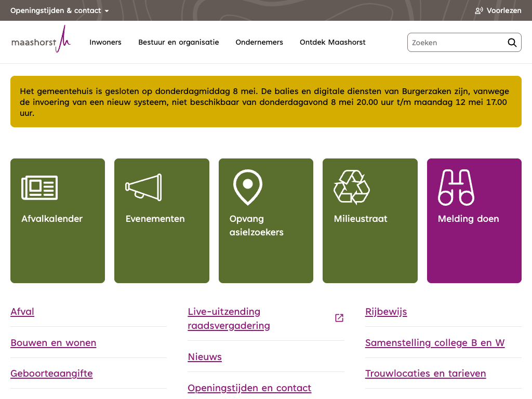Select the Ondernemers menu item
Image resolution: width=532 pixels, height=399 pixels.
[x=259, y=43]
